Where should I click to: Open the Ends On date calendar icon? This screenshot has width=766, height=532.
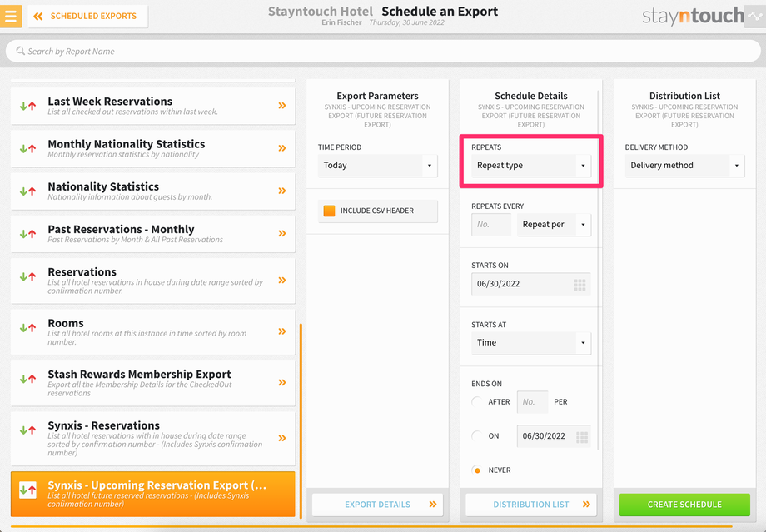[x=582, y=437]
